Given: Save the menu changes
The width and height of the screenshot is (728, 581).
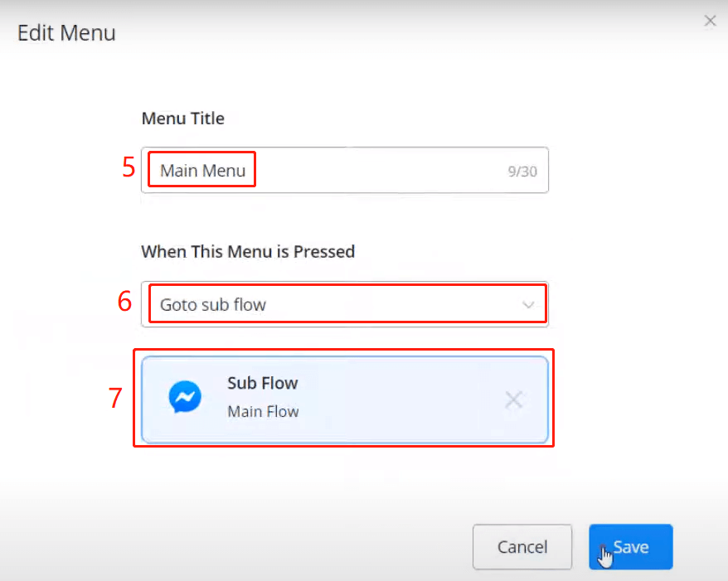Looking at the screenshot, I should pyautogui.click(x=630, y=547).
